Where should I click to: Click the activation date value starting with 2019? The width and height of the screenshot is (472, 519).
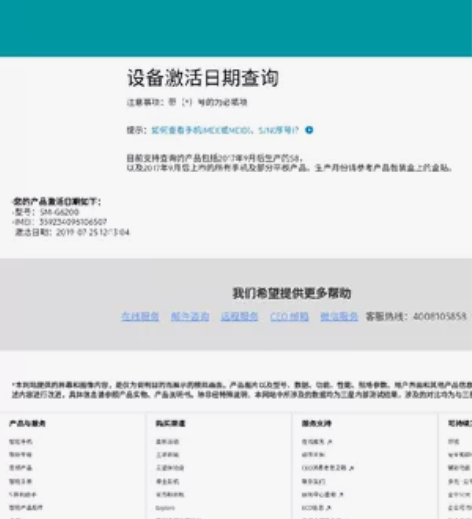click(93, 232)
